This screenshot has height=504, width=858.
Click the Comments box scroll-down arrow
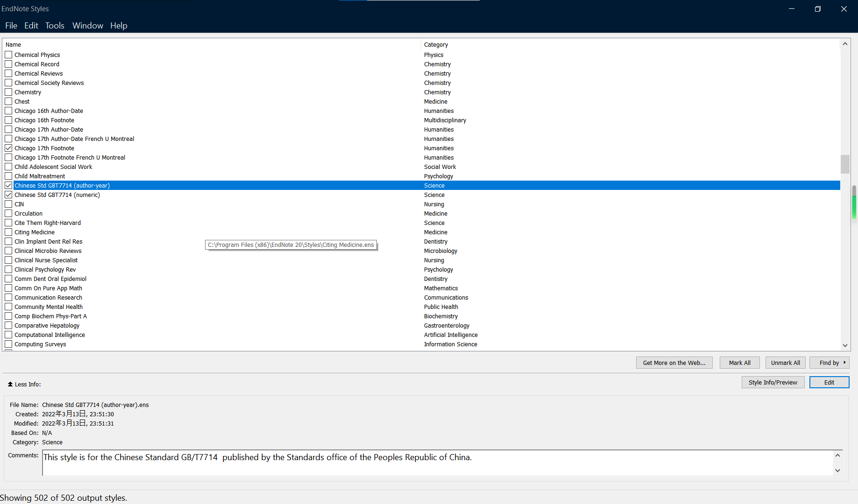click(837, 470)
